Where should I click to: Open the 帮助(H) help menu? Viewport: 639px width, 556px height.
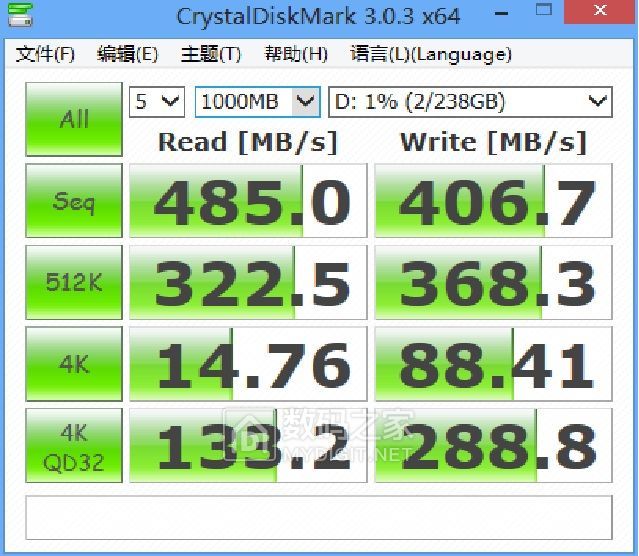[x=295, y=54]
